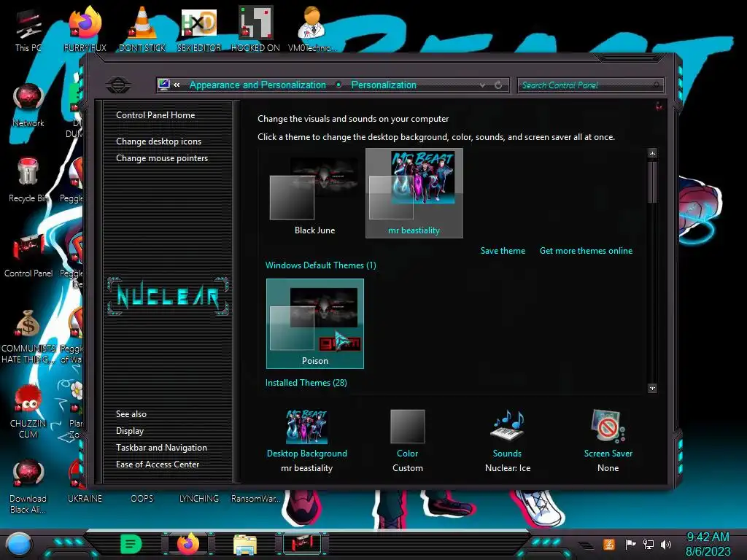Open Change desktop icons link
The height and width of the screenshot is (560, 747).
pos(158,141)
